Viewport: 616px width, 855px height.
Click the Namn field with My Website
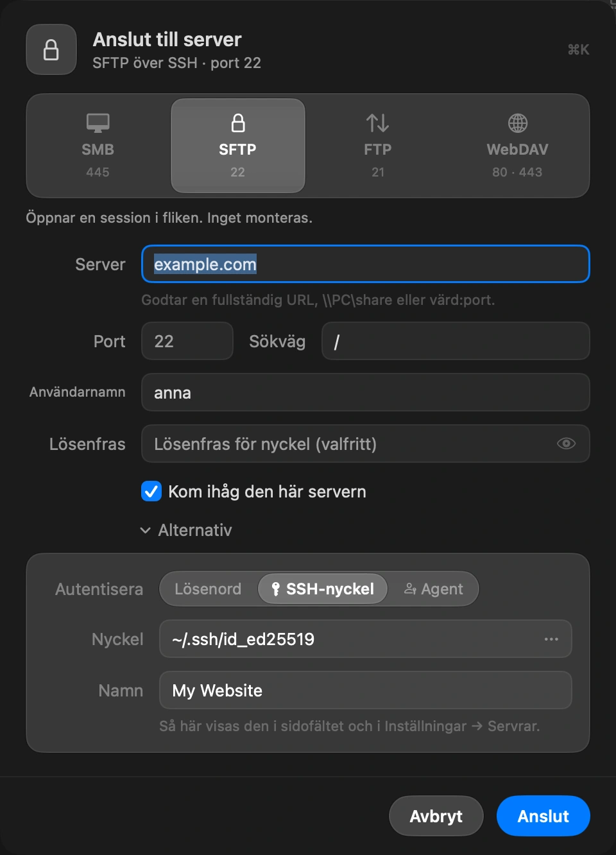365,690
